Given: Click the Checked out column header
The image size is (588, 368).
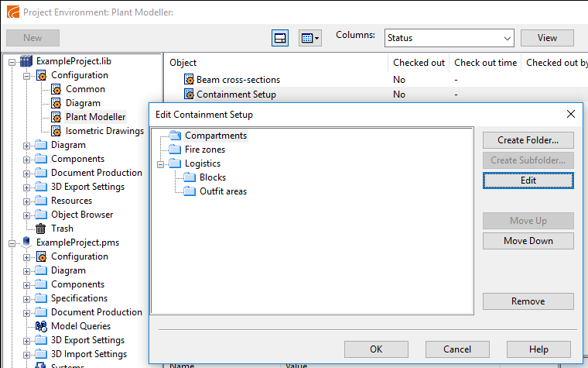Looking at the screenshot, I should tap(419, 63).
